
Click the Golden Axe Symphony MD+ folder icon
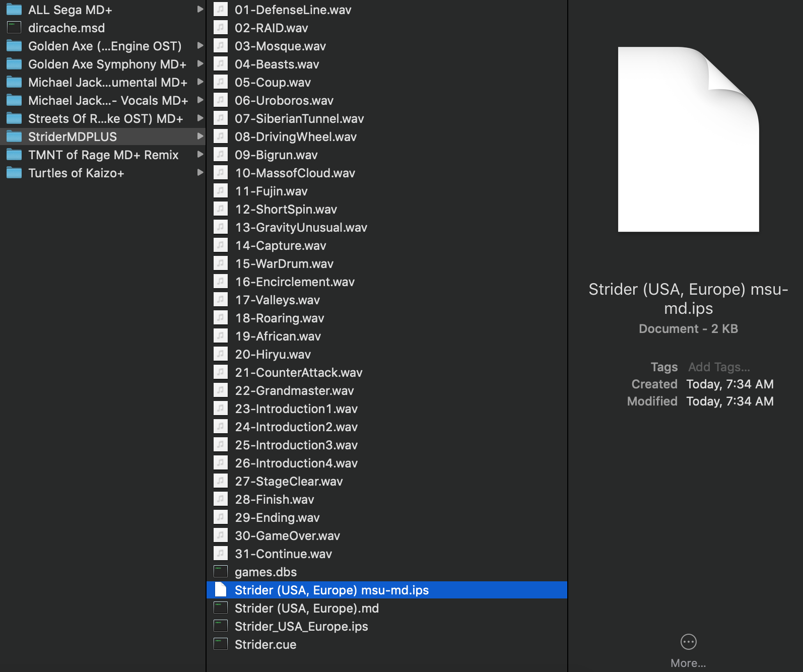14,64
